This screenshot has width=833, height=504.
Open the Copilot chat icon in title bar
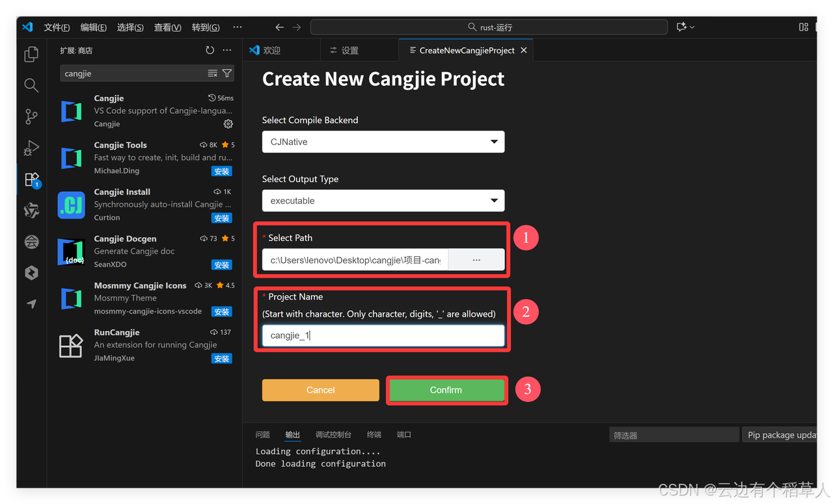[x=681, y=27]
